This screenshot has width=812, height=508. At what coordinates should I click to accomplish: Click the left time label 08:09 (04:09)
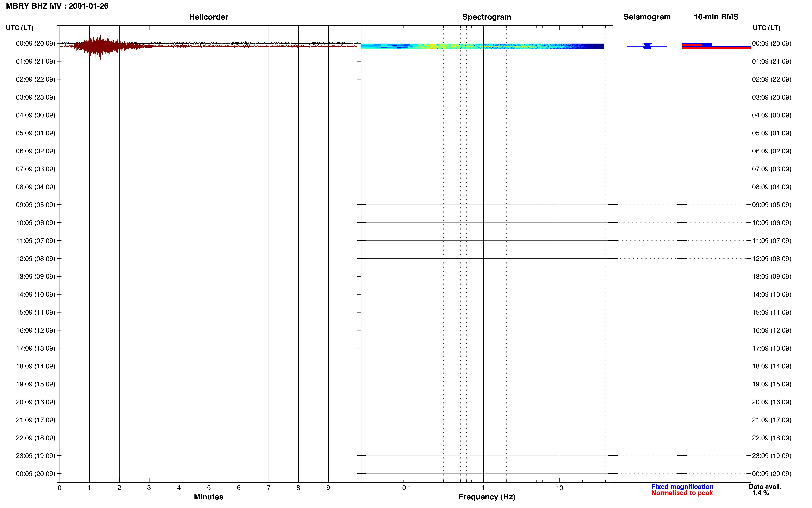(35, 187)
